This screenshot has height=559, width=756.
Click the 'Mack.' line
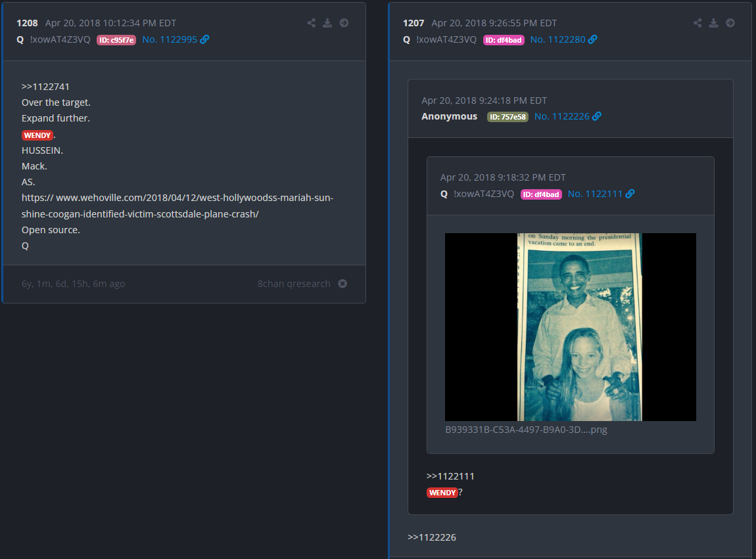pos(34,166)
